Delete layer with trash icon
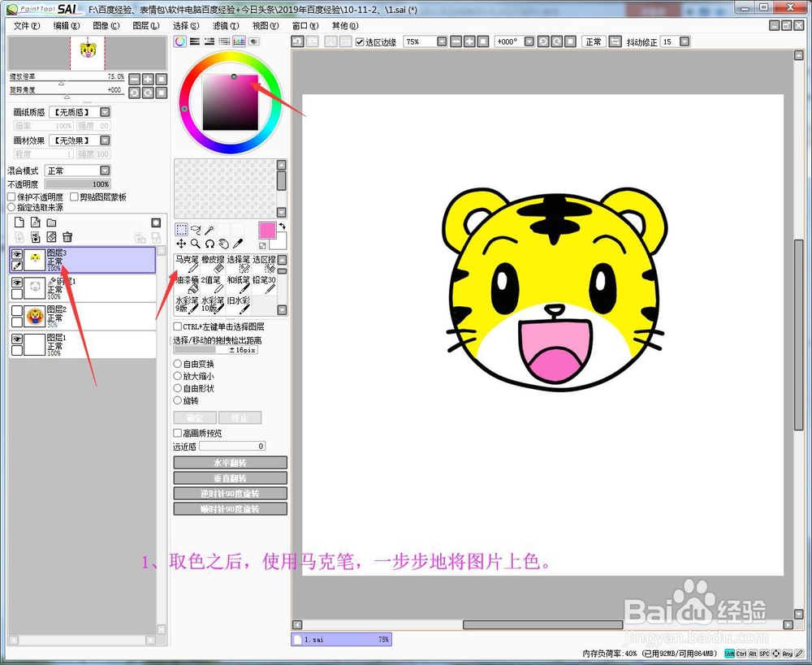812x665 pixels. [x=67, y=237]
